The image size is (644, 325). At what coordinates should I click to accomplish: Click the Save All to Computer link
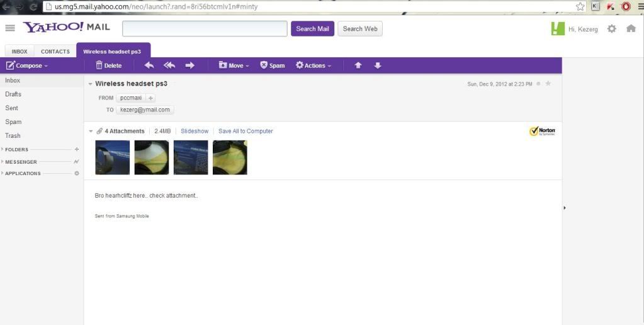point(246,131)
